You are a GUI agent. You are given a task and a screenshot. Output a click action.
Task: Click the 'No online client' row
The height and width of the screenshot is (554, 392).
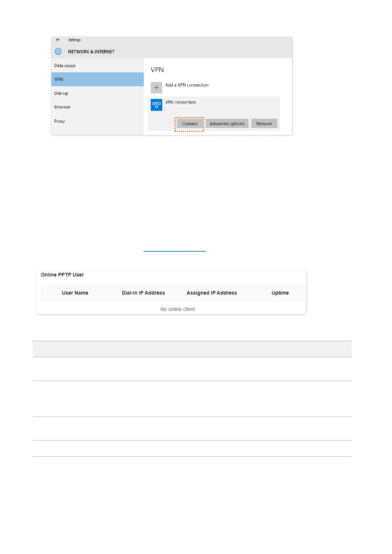pos(177,309)
